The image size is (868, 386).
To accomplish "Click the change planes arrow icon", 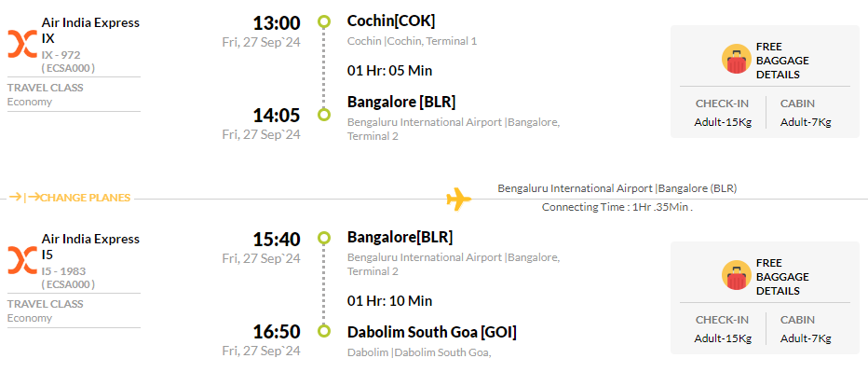I will tap(24, 197).
